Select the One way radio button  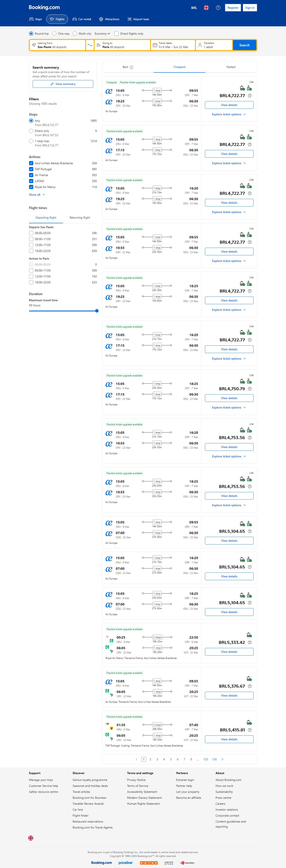coord(54,34)
